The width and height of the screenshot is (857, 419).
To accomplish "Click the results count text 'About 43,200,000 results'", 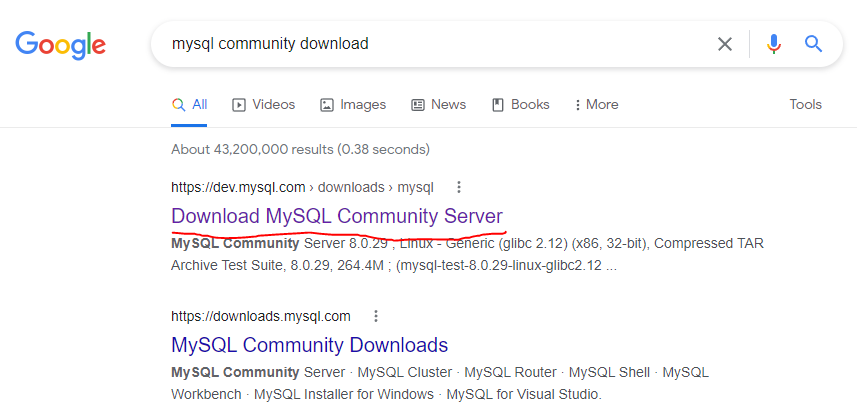I will pos(252,149).
